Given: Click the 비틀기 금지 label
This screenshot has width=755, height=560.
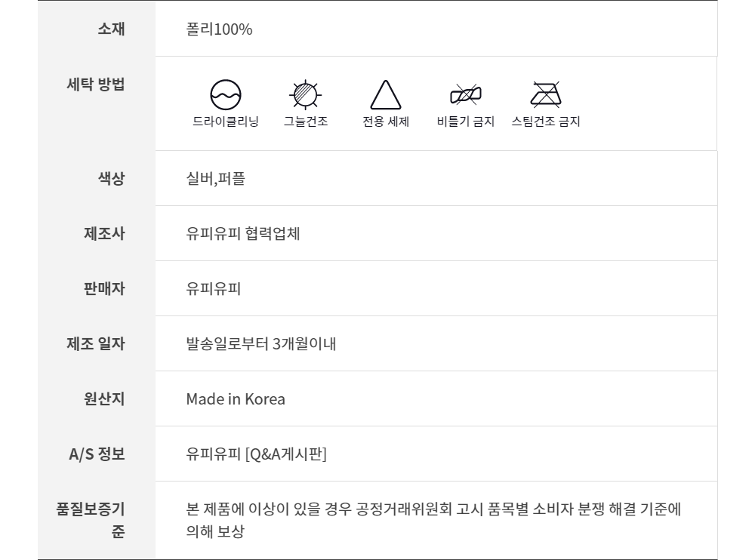Looking at the screenshot, I should [466, 122].
